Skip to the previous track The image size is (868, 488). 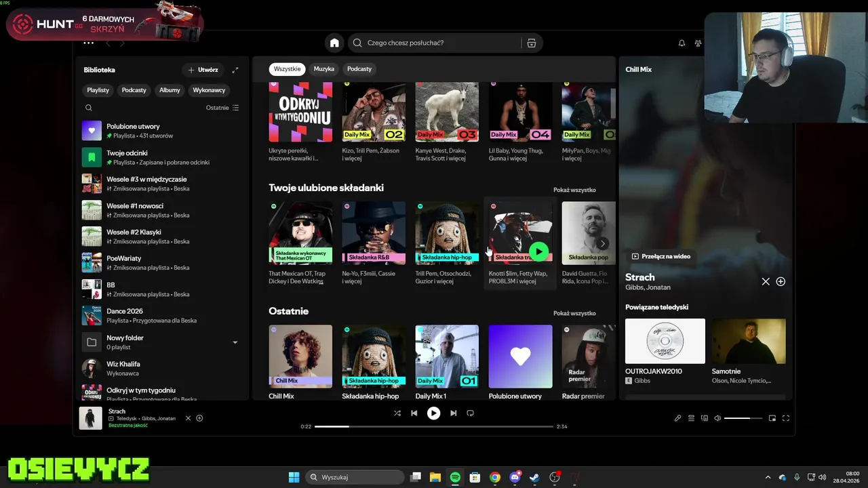(x=414, y=413)
